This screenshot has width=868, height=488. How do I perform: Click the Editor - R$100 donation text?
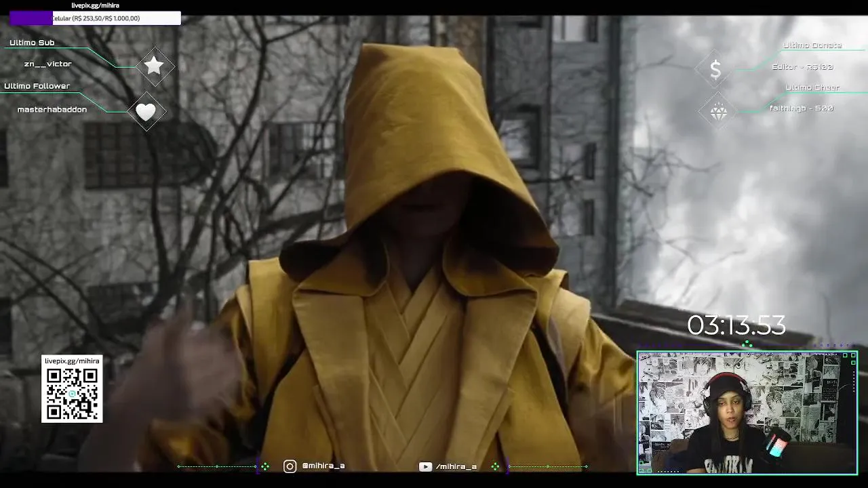[802, 67]
